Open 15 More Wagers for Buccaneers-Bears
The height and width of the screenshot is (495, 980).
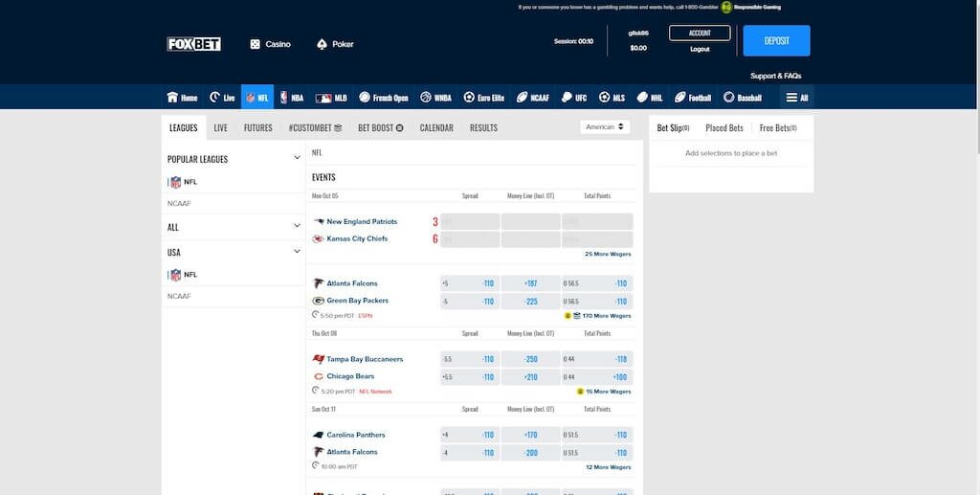608,392
